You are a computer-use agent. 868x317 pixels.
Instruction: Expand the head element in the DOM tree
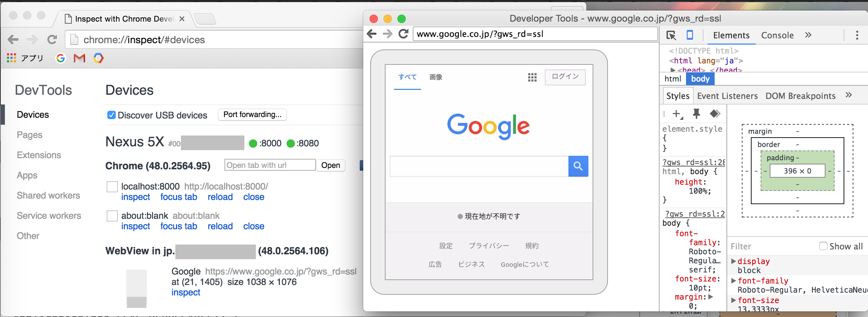tap(673, 70)
